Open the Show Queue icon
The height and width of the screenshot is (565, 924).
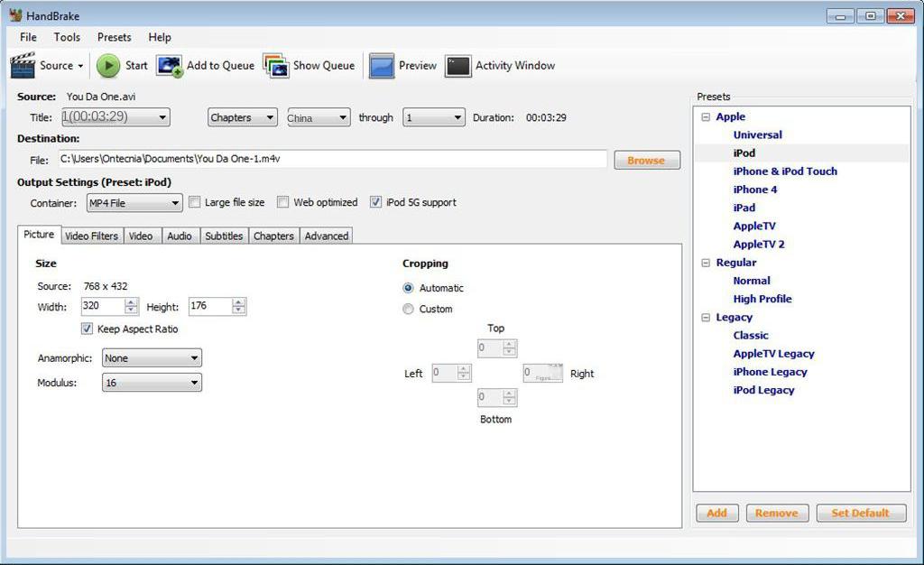pos(276,66)
